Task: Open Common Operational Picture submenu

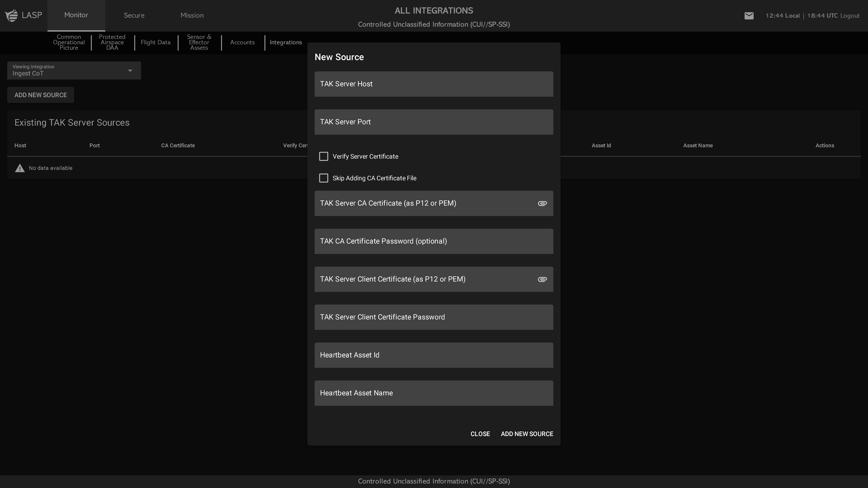Action: point(69,42)
